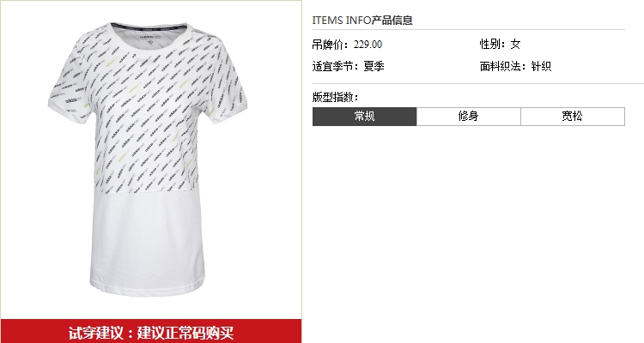This screenshot has height=343, width=644.
Task: Select the 宽松 fit option
Action: [573, 117]
